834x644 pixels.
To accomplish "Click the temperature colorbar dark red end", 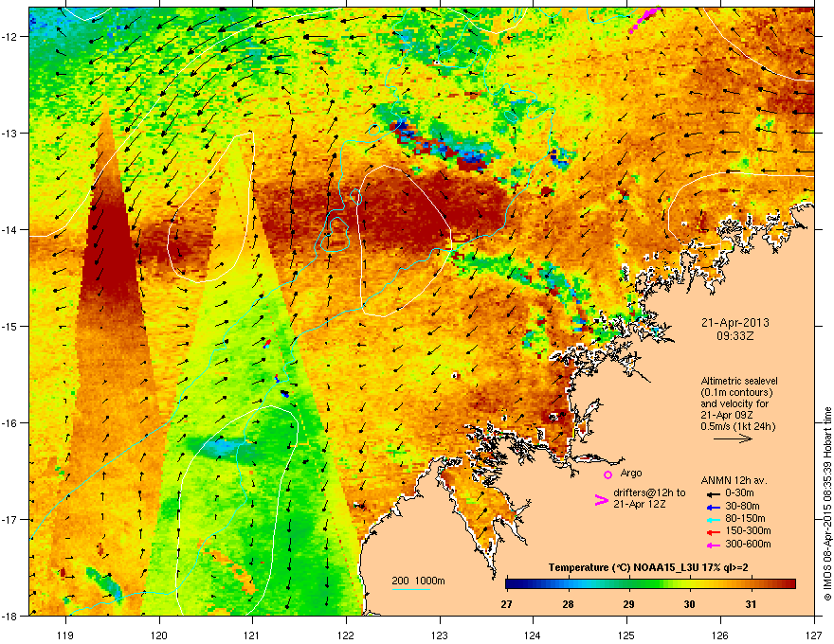I will (789, 583).
